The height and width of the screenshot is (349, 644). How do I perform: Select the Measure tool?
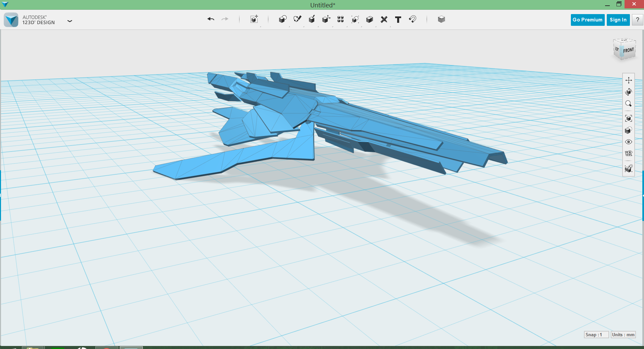pos(384,19)
